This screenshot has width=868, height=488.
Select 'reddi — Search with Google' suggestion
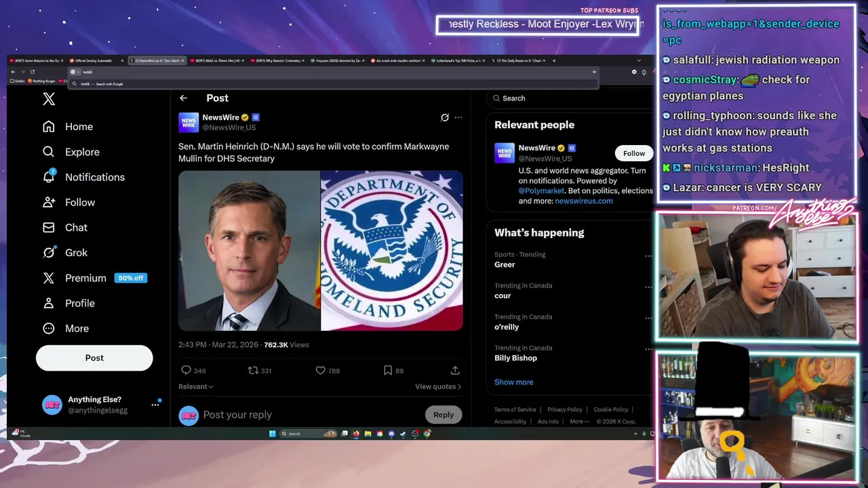click(x=332, y=84)
